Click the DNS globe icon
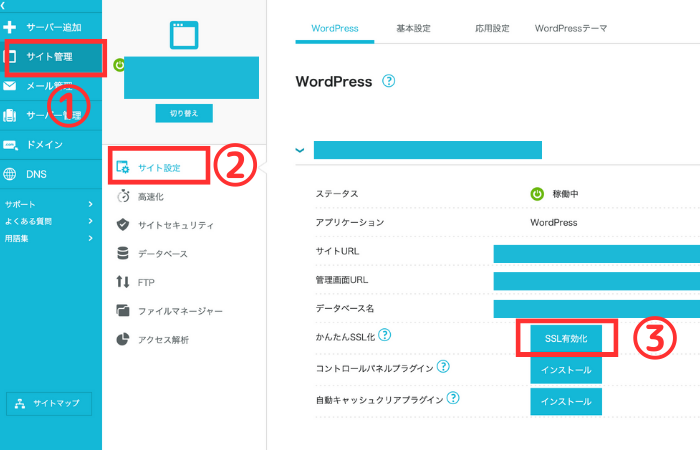 tap(9, 174)
